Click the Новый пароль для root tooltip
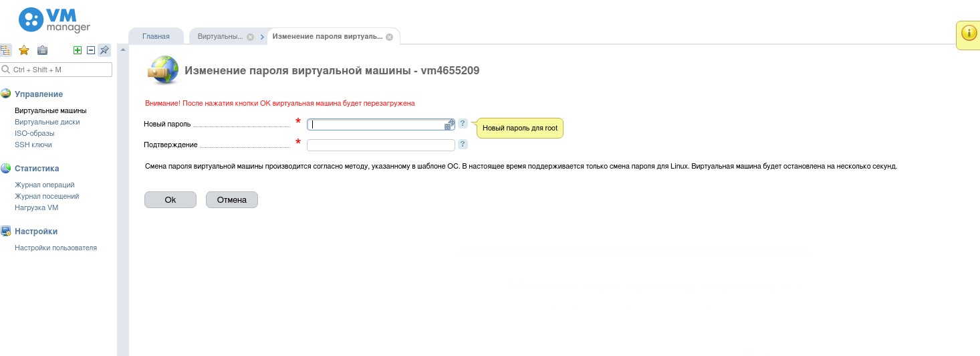Image resolution: width=980 pixels, height=356 pixels. [520, 128]
